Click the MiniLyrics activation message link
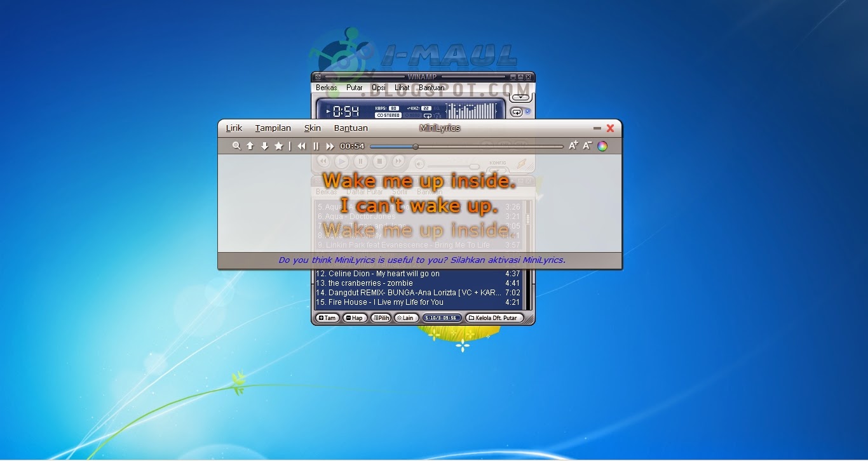868x461 pixels. (x=422, y=260)
